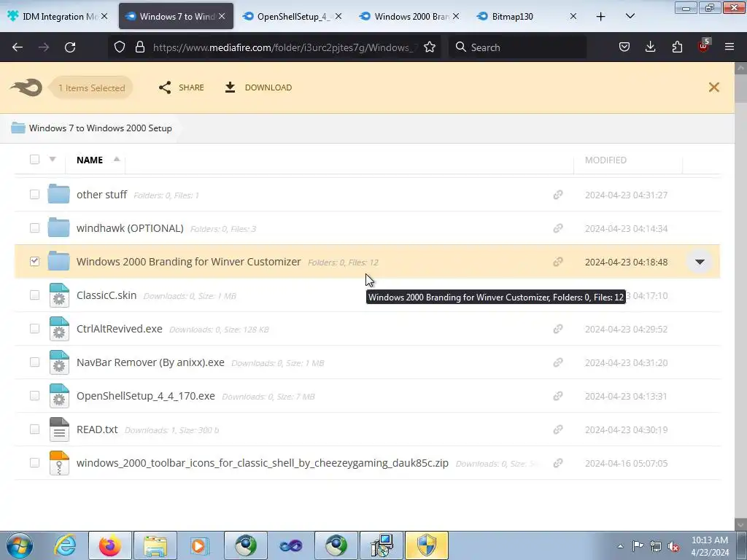Check the READ.txt checkbox

(34, 429)
